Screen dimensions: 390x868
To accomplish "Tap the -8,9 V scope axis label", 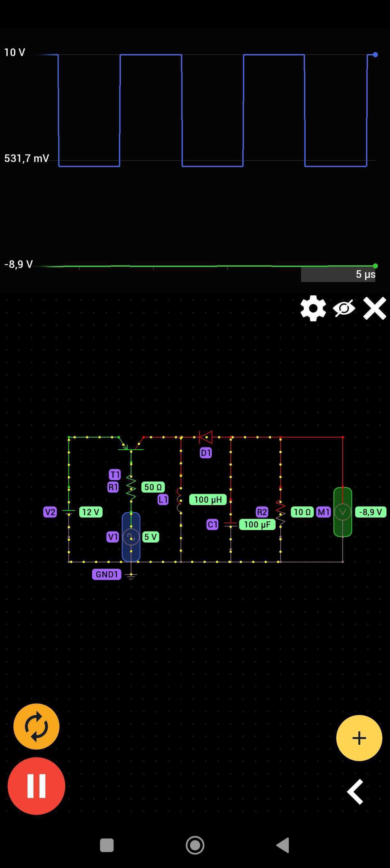I will (x=19, y=264).
